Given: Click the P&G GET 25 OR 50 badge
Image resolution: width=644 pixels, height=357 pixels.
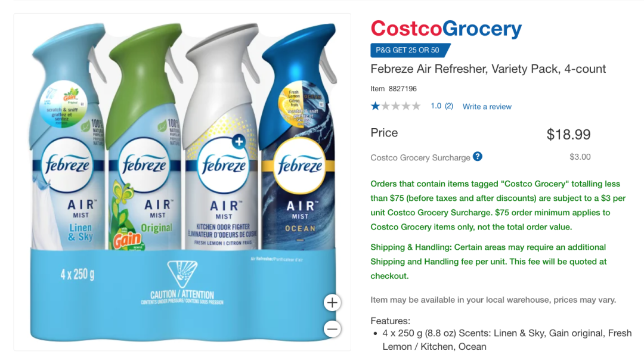Looking at the screenshot, I should 410,50.
